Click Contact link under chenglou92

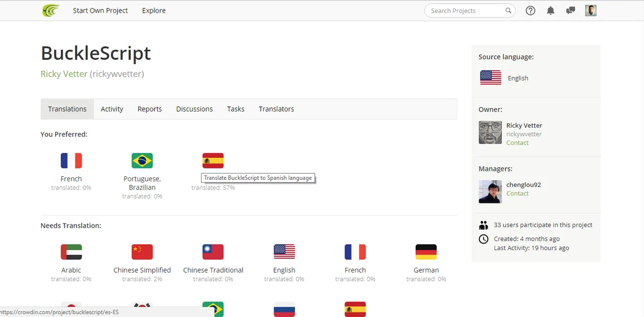(517, 193)
